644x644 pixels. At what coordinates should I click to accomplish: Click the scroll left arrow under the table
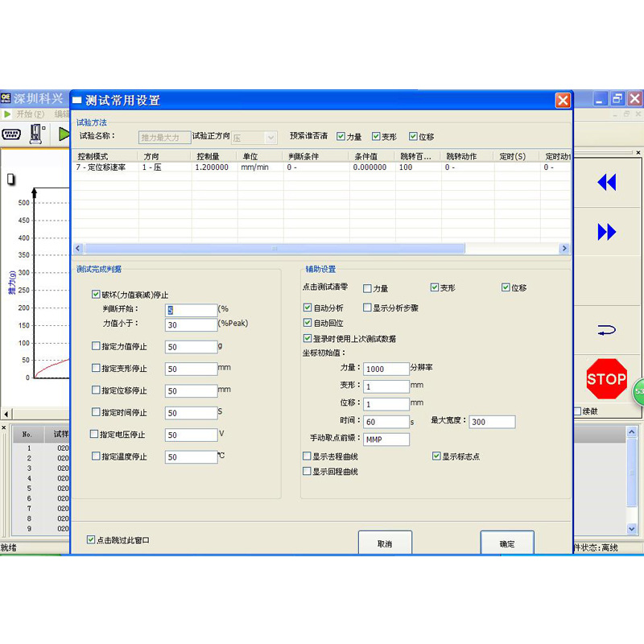point(78,248)
